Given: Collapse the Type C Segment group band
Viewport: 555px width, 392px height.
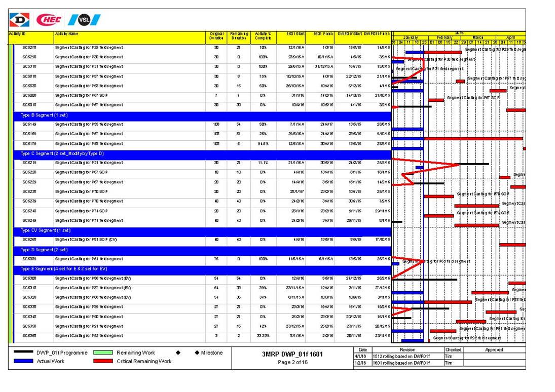Looking at the screenshot, I should click(62, 153).
